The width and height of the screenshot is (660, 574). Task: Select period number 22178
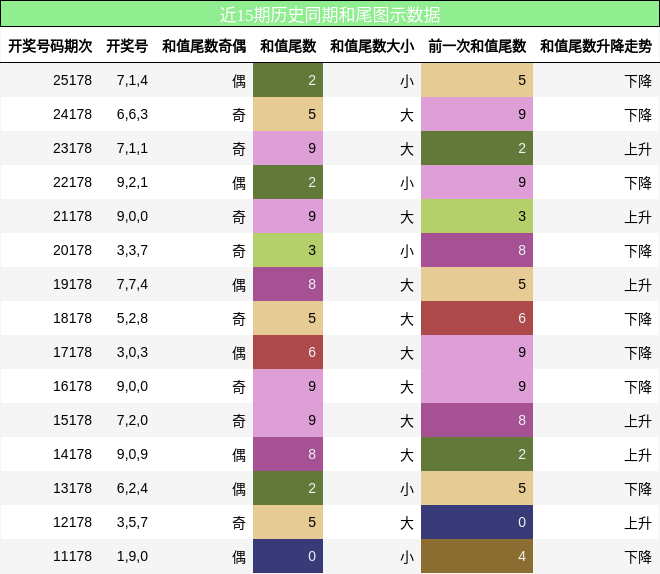[72, 182]
